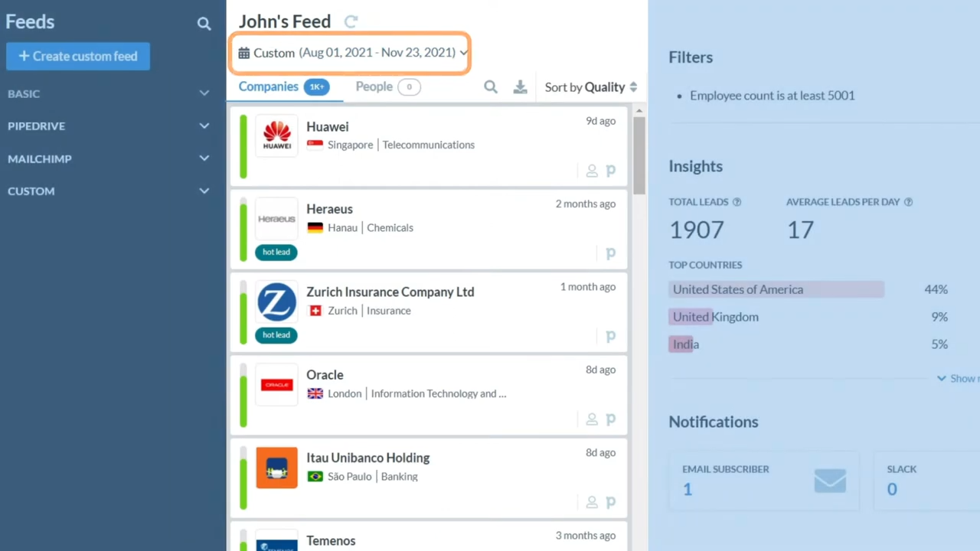Click the search icon above company list
The width and height of the screenshot is (980, 551).
pyautogui.click(x=491, y=87)
